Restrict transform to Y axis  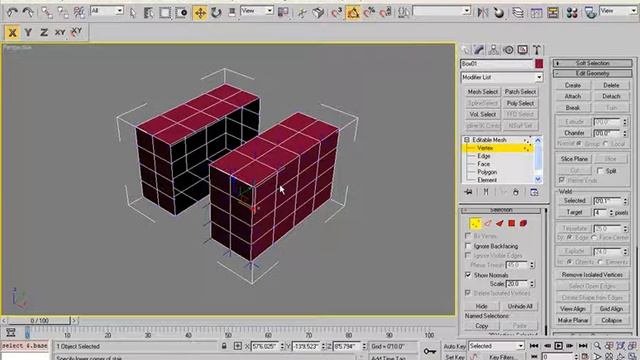pos(28,32)
